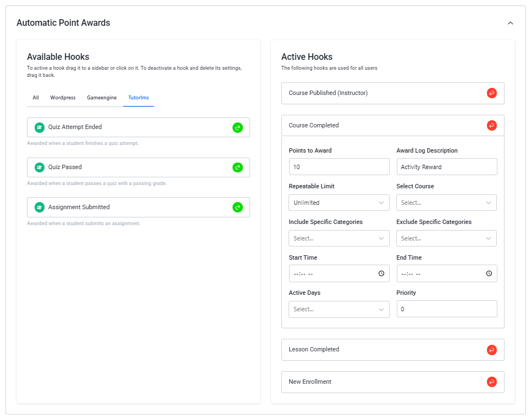Switch to the Wordpress tab
This screenshot has height=420, width=532.
tap(63, 98)
